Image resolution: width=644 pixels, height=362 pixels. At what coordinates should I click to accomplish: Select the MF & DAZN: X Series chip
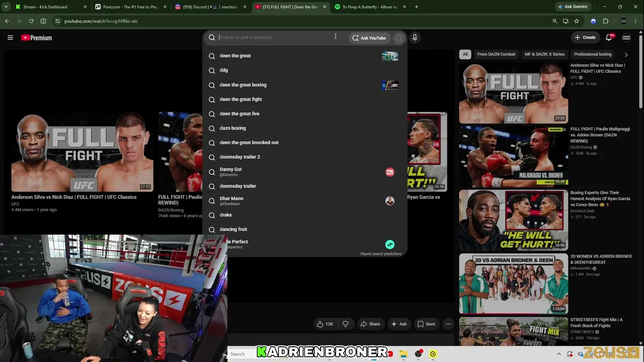(544, 54)
